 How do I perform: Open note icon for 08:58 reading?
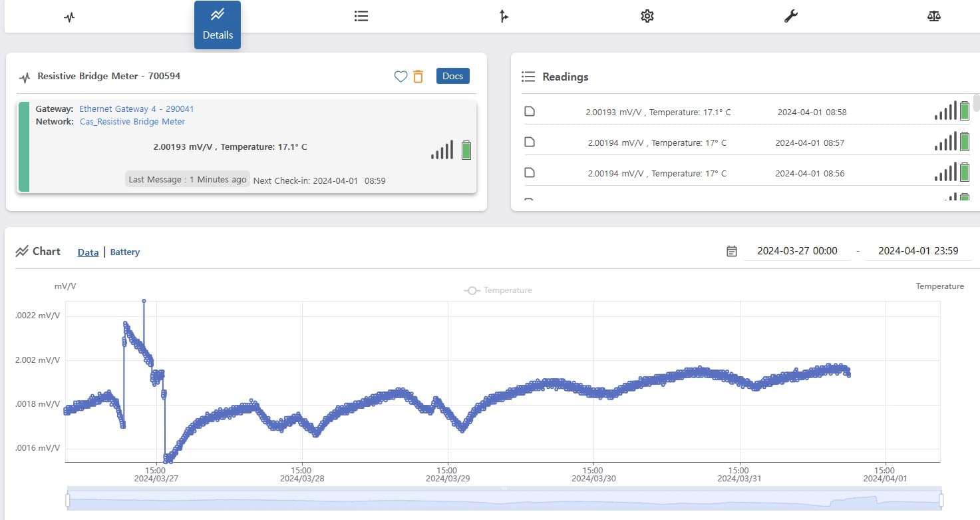[x=530, y=111]
